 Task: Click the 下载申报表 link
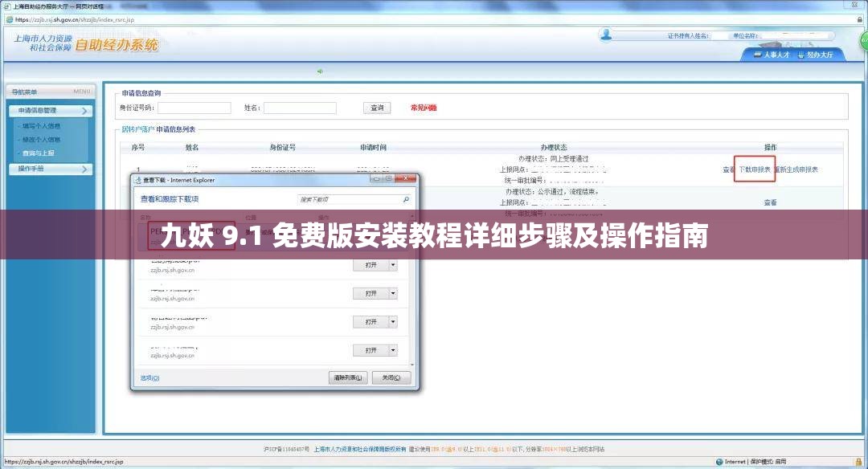click(x=754, y=169)
